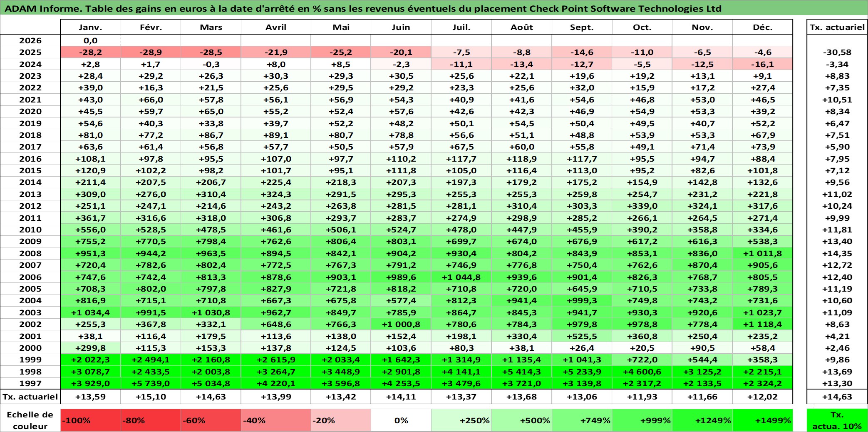Viewport: 868px width, 432px height.
Task: Click the 'Echelle de couleur' label
Action: coord(30,420)
